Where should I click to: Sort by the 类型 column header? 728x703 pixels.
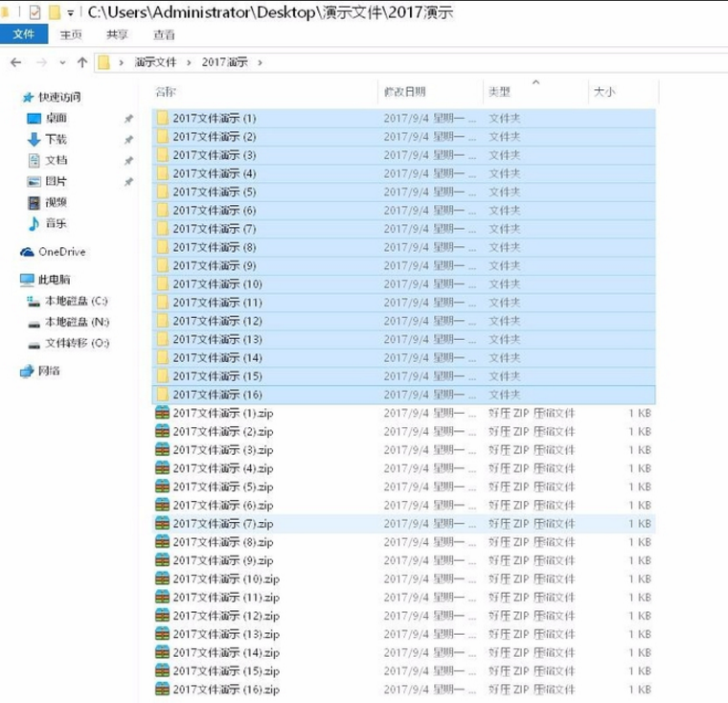pos(500,92)
